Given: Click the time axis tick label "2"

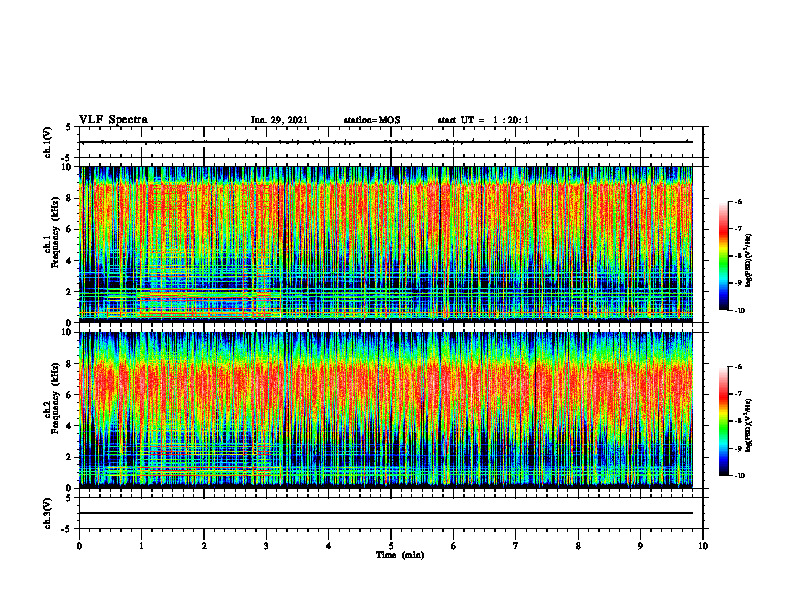Looking at the screenshot, I should coord(204,546).
